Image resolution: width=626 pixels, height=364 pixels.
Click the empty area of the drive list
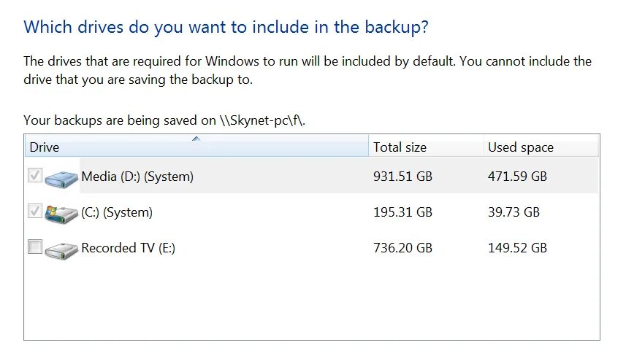click(x=311, y=301)
